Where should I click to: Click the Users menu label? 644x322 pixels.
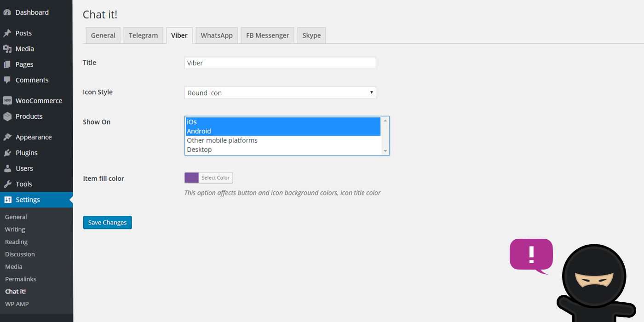pyautogui.click(x=24, y=168)
